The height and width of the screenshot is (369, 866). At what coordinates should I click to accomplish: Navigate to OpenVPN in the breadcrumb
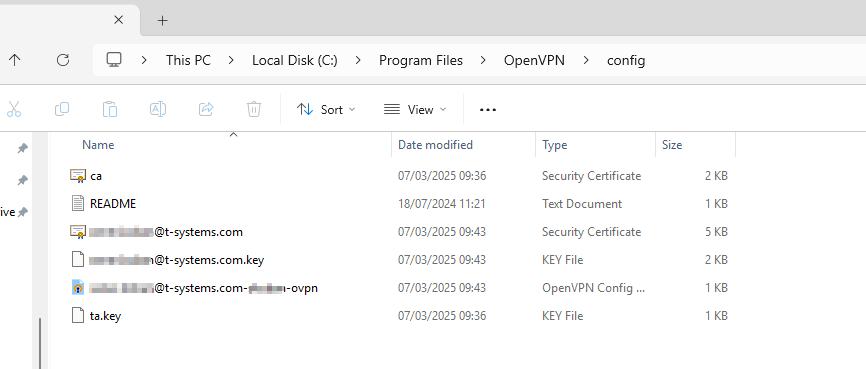534,60
